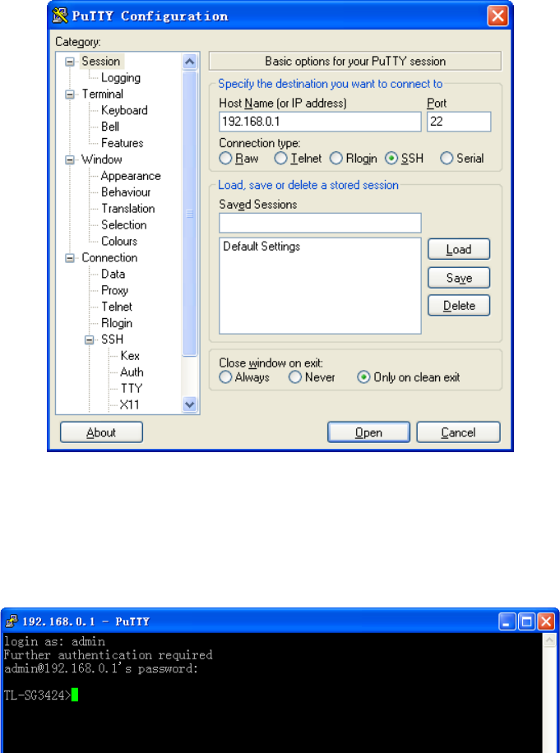Screen dimensions: 560x753
Task: Select Default Settings in saved sessions list
Action: [x=261, y=247]
